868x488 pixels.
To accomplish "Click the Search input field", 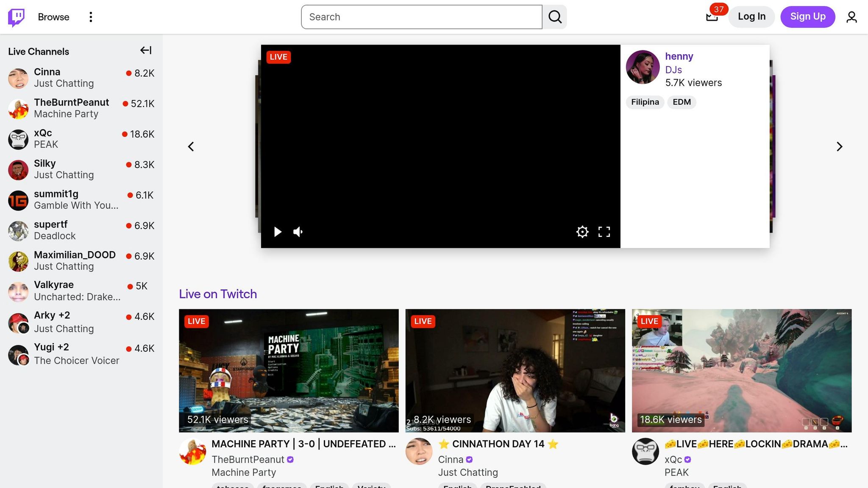I will [422, 17].
